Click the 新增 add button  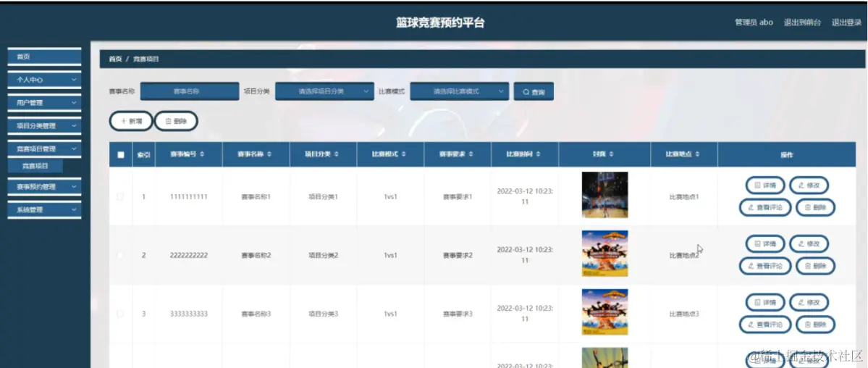tap(131, 121)
